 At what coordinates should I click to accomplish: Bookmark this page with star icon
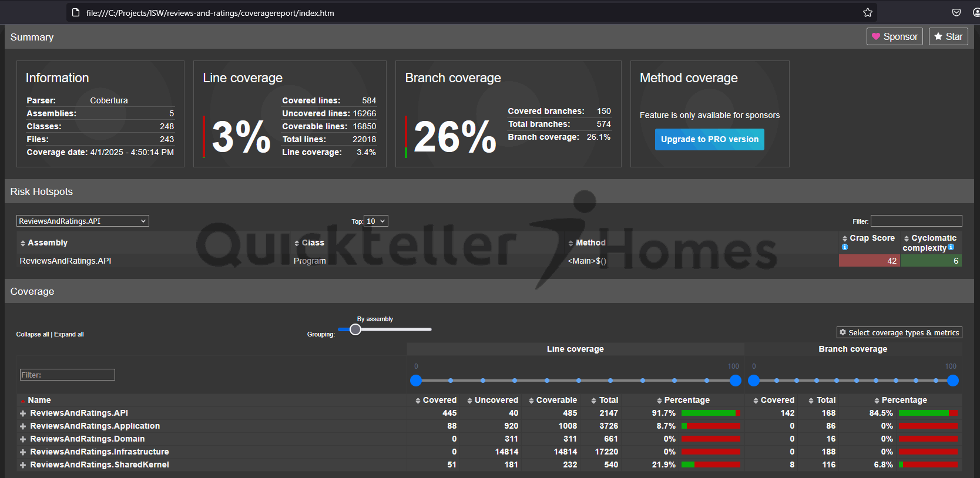[x=867, y=12]
